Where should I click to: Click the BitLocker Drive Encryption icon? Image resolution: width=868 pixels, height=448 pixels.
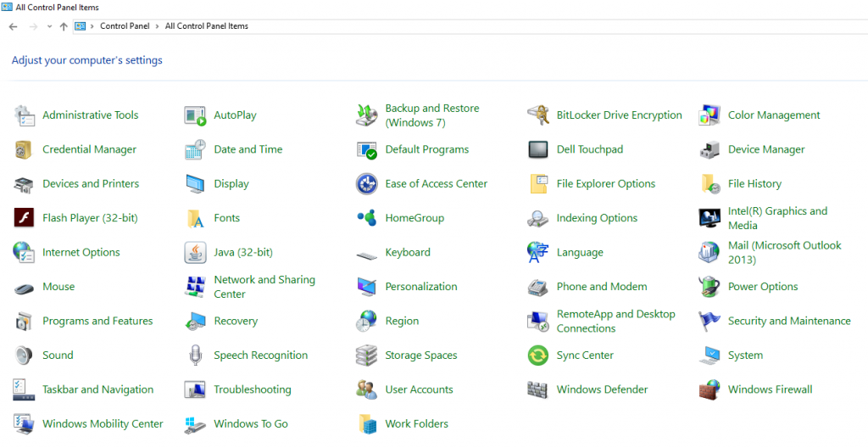[x=538, y=115]
